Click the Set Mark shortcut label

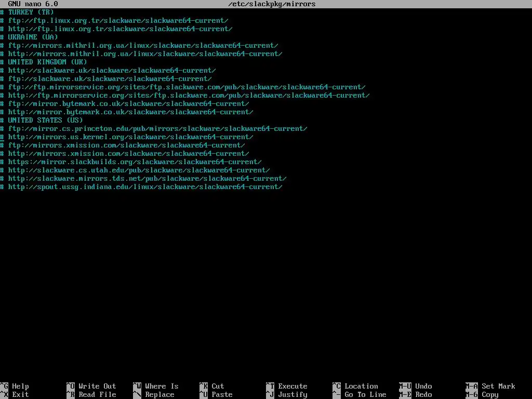pyautogui.click(x=498, y=386)
